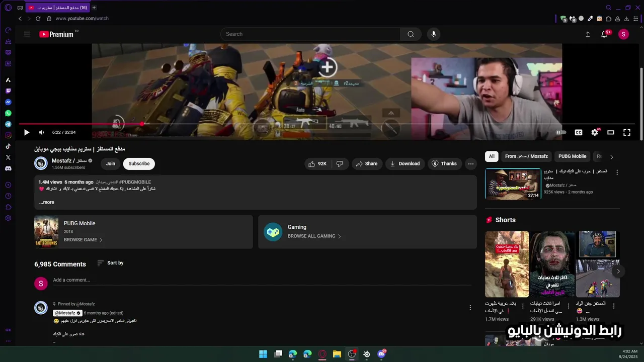Viewport: 644px width, 362px height.
Task: Enter fullscreen mode
Action: tap(627, 132)
